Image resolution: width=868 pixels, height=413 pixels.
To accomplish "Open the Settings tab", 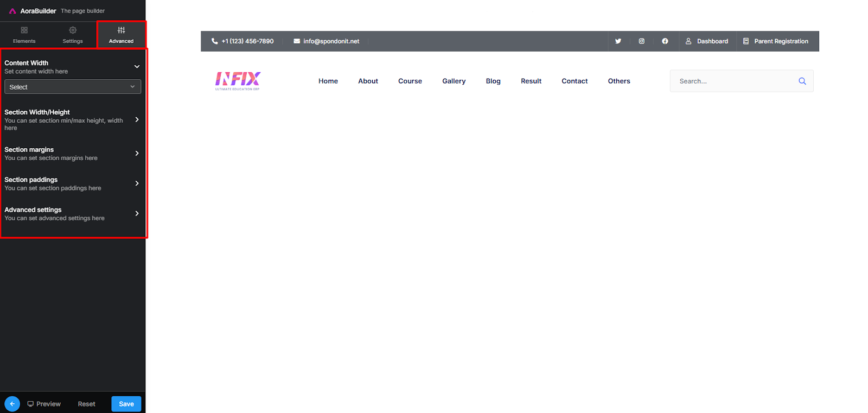I will pos(73,35).
